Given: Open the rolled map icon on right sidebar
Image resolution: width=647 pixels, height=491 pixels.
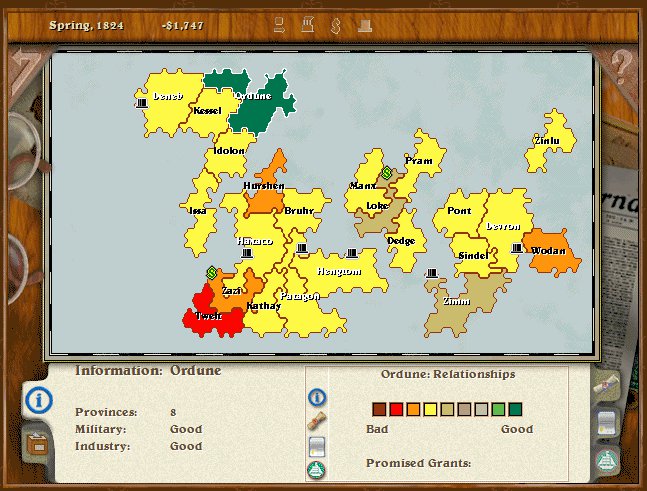Looking at the screenshot, I should pos(607,387).
